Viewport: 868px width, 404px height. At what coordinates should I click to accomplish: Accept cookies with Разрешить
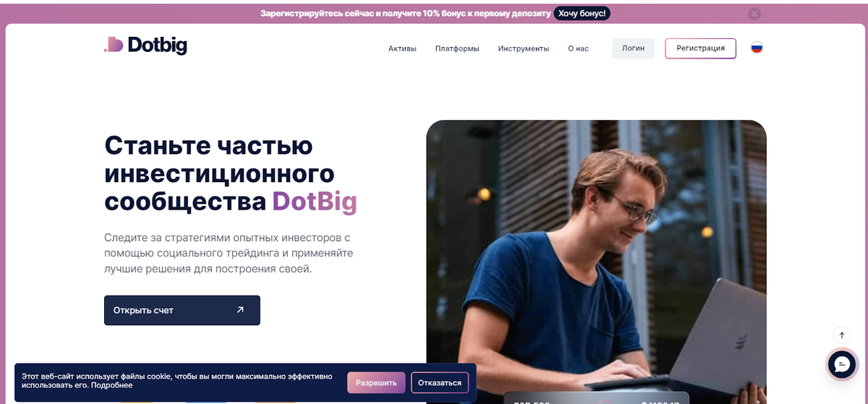[376, 383]
